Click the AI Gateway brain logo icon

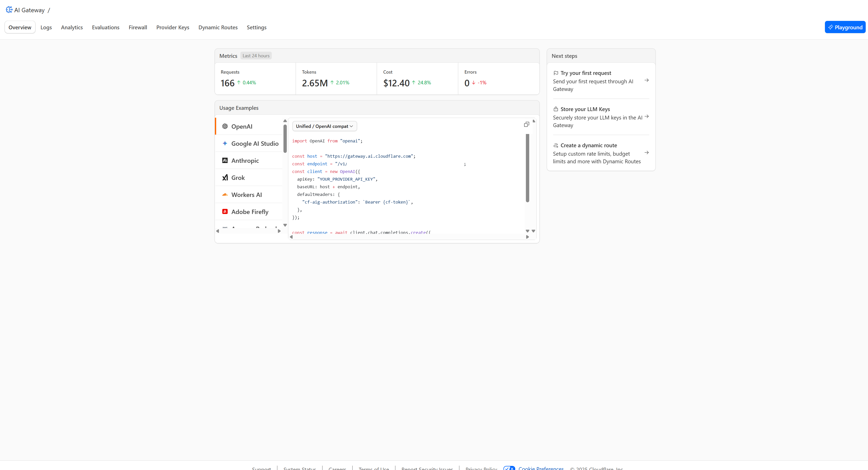click(x=9, y=10)
